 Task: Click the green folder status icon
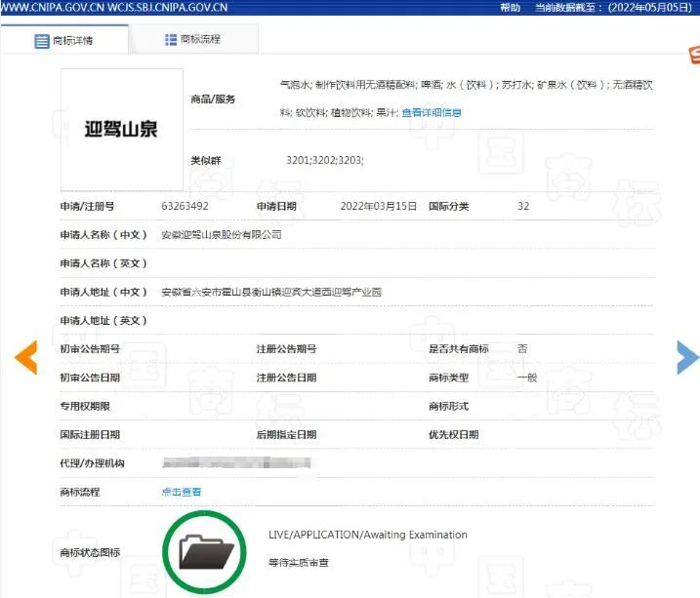205,552
